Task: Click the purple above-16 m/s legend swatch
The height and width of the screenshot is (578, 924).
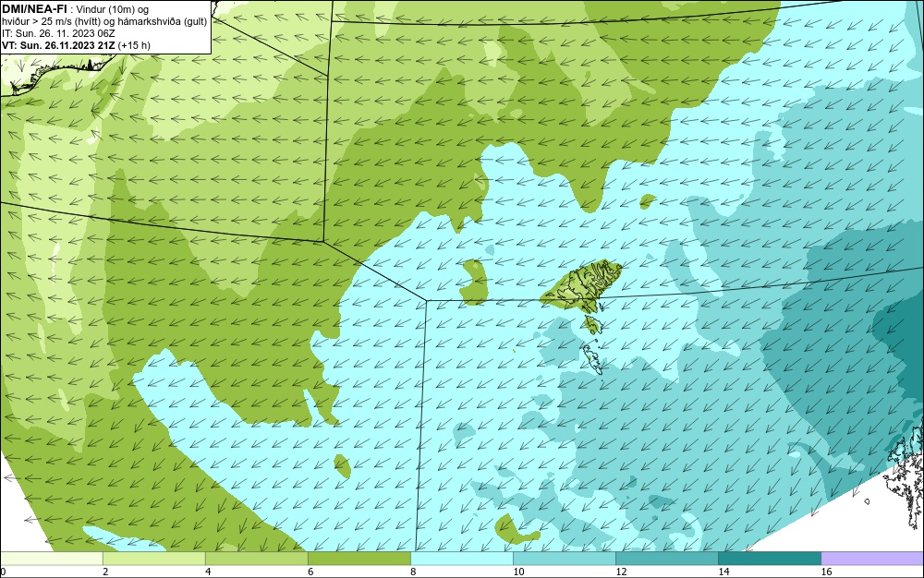Action: click(872, 558)
